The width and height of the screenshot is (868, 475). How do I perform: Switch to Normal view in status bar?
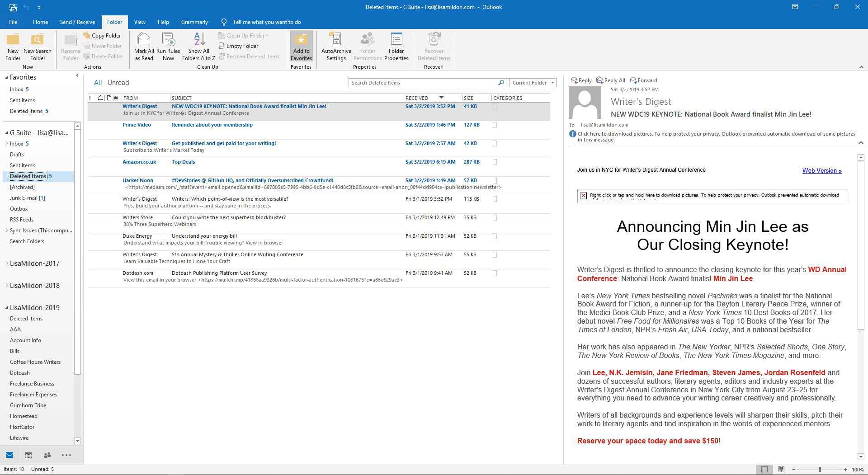(764, 470)
